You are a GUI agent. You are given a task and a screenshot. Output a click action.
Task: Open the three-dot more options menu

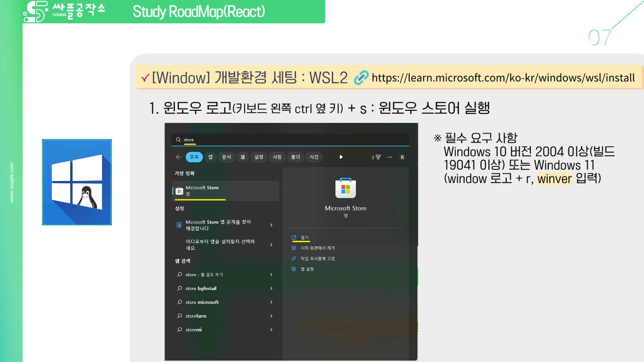389,157
